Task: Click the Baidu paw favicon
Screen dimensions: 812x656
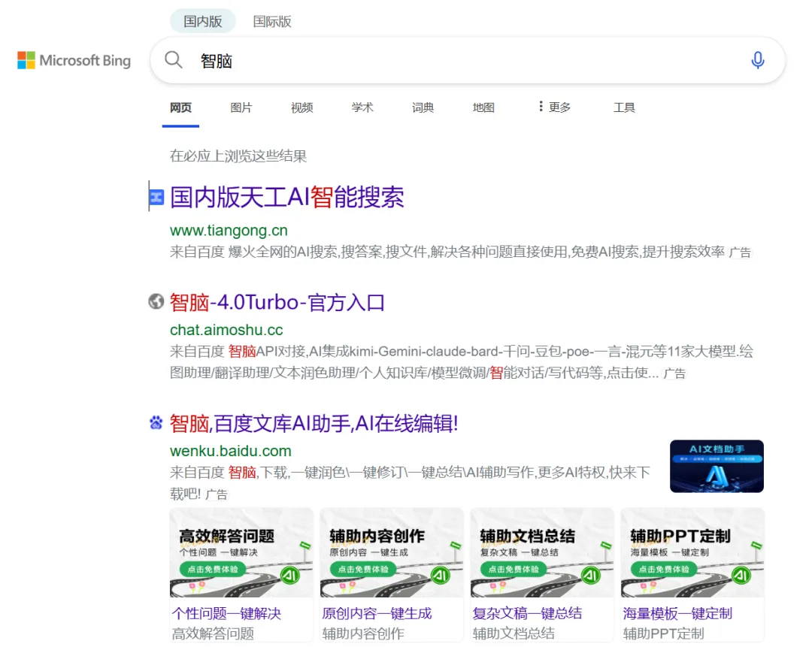Action: coord(156,423)
